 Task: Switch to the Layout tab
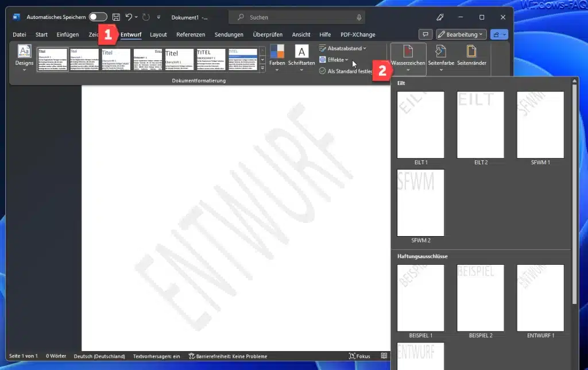(x=158, y=34)
